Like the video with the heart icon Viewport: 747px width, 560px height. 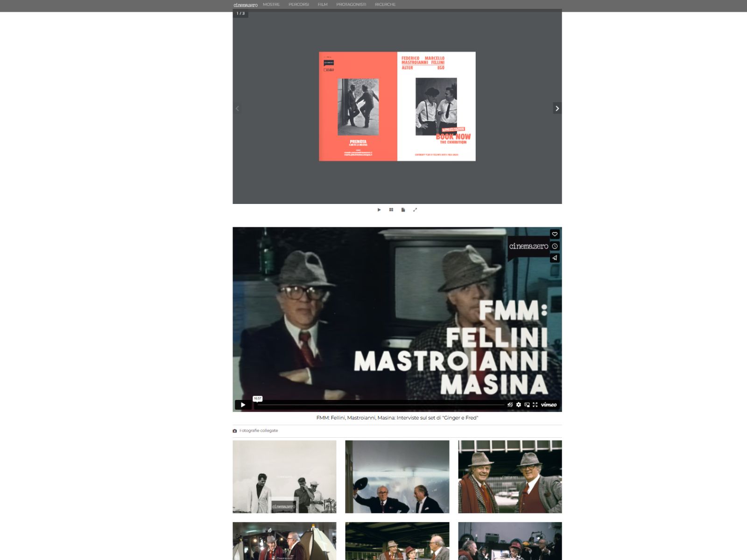555,234
